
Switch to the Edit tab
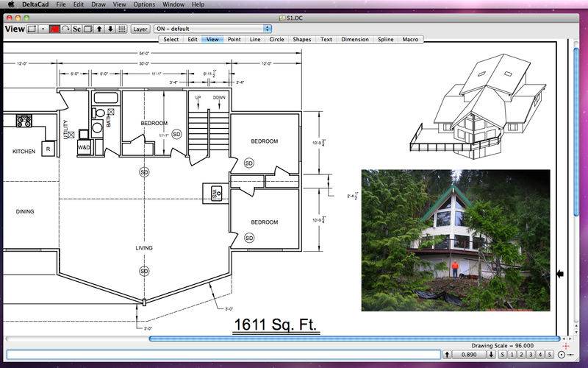pos(193,40)
